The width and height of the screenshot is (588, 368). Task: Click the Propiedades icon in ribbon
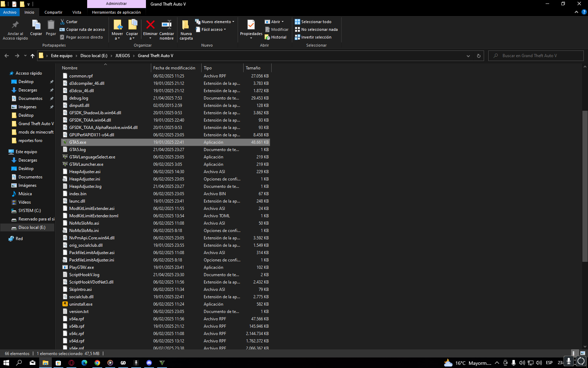pyautogui.click(x=251, y=26)
